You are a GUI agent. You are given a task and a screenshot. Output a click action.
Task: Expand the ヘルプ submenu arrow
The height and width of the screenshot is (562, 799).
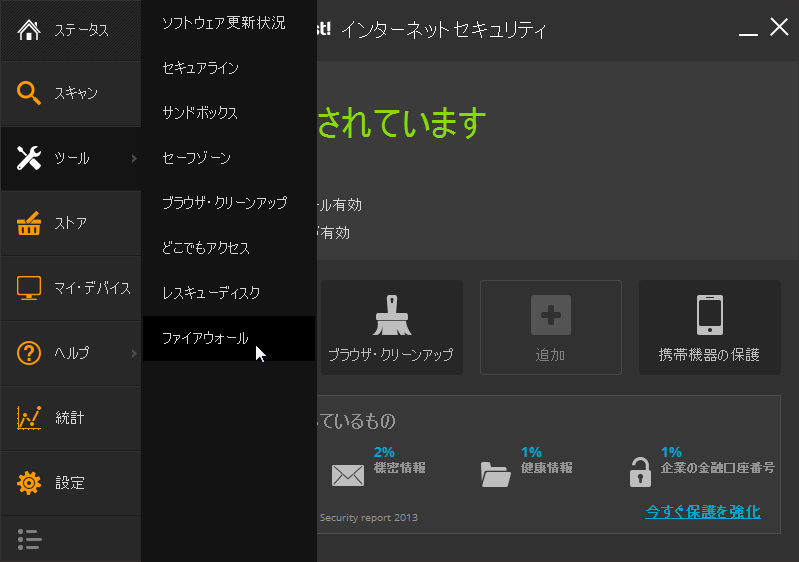tap(133, 353)
